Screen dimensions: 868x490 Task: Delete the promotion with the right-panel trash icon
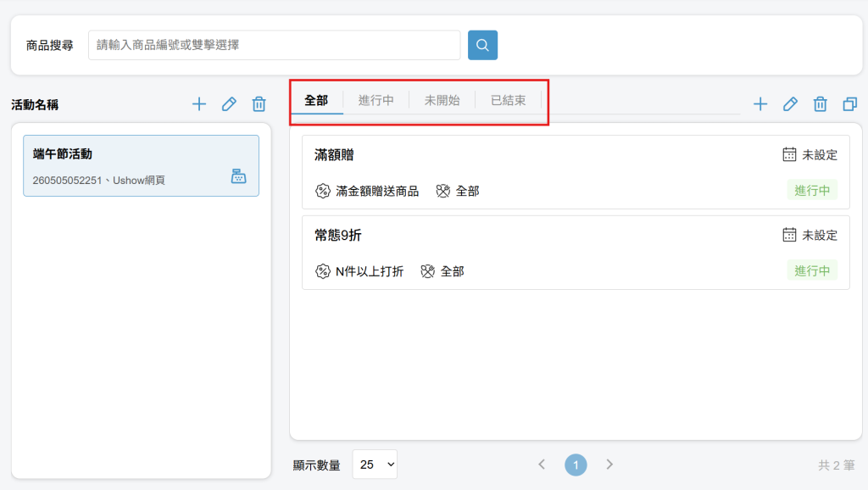click(820, 104)
